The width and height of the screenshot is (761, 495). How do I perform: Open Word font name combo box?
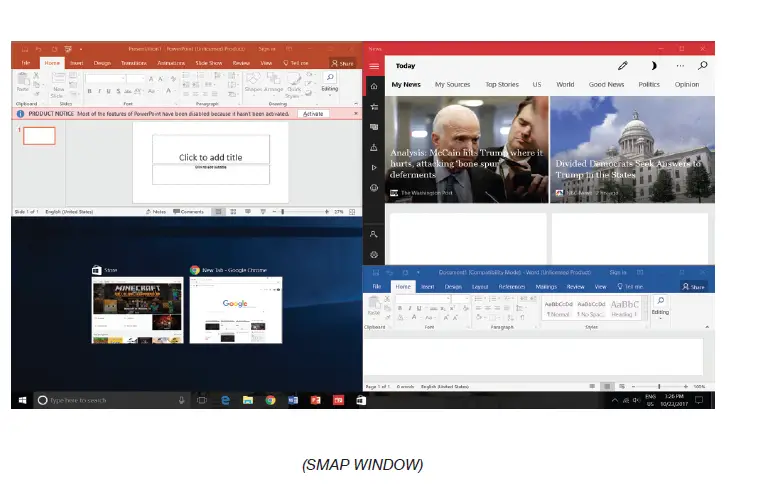[424, 298]
